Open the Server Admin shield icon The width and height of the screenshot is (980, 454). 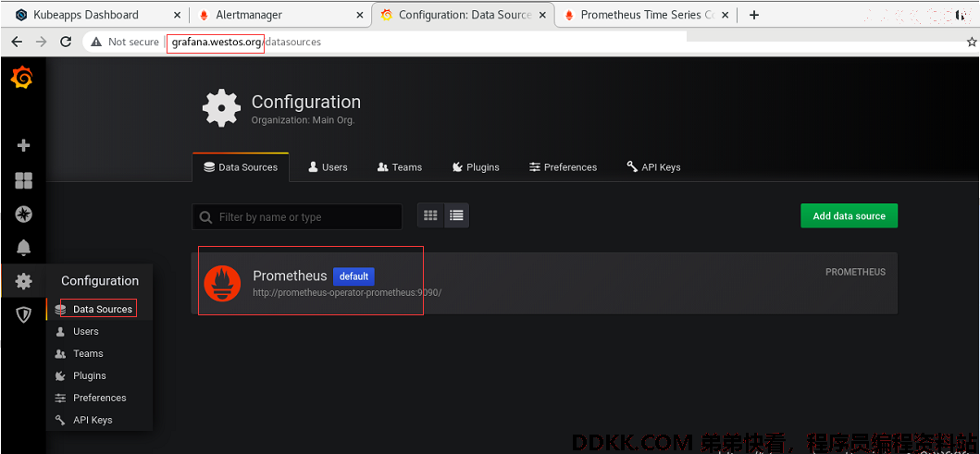tap(23, 314)
